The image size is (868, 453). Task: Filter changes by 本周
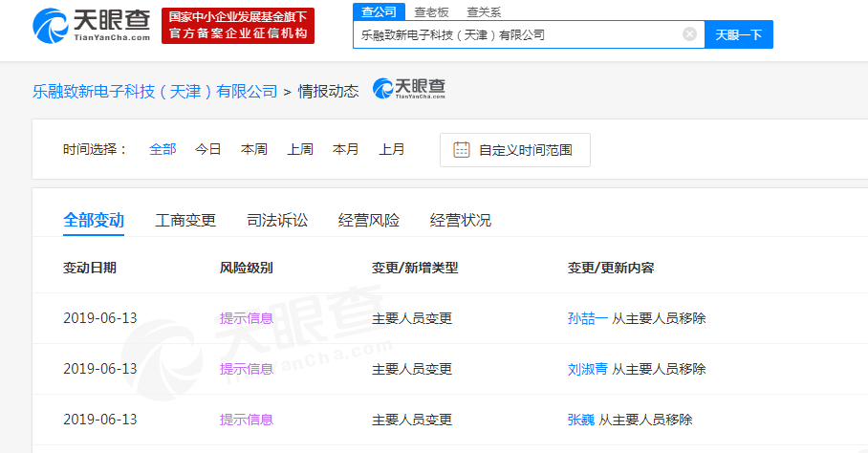pyautogui.click(x=254, y=149)
